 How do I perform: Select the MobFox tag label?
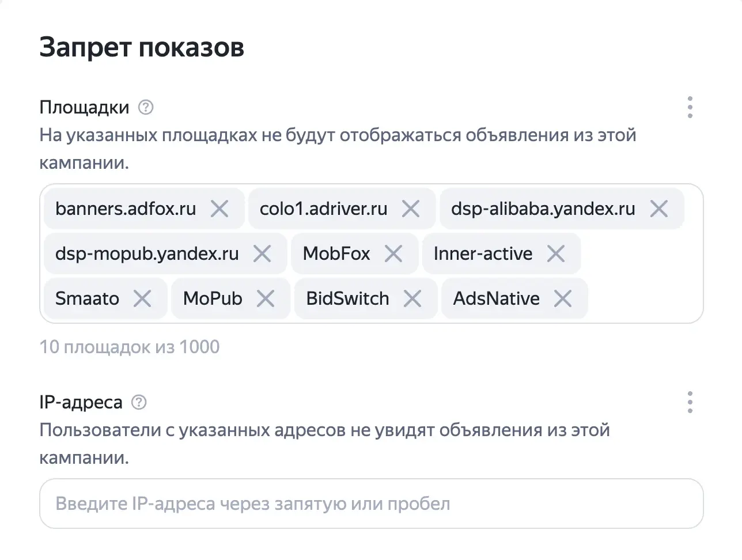(x=336, y=253)
